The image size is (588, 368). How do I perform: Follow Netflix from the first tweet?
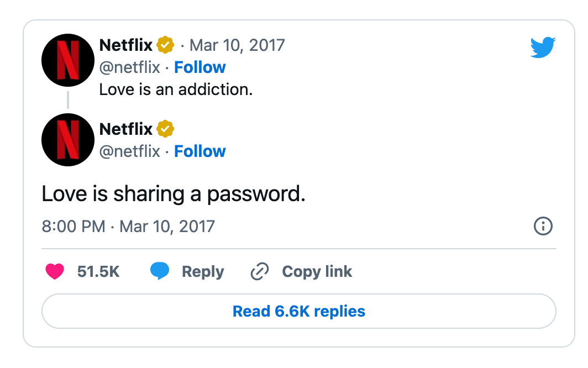200,67
